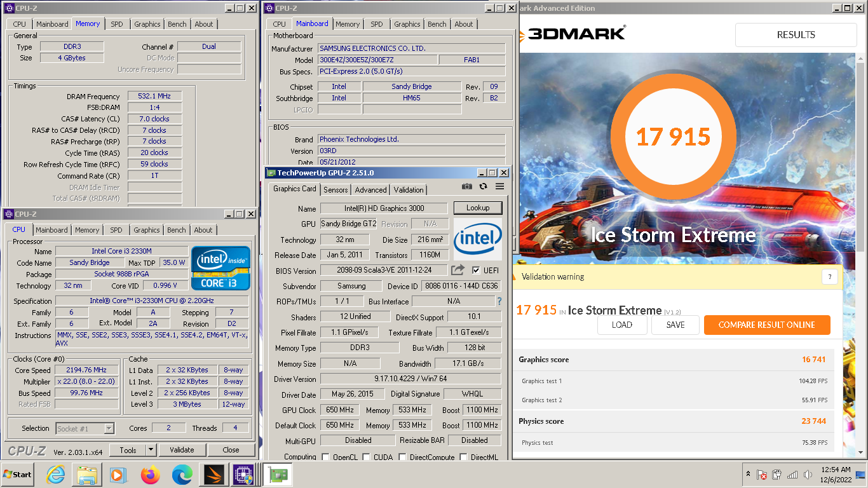Screen dimensions: 868x488
Task: Open Bench tab in the Samsung motherboard CPU-Z window
Action: 437,24
